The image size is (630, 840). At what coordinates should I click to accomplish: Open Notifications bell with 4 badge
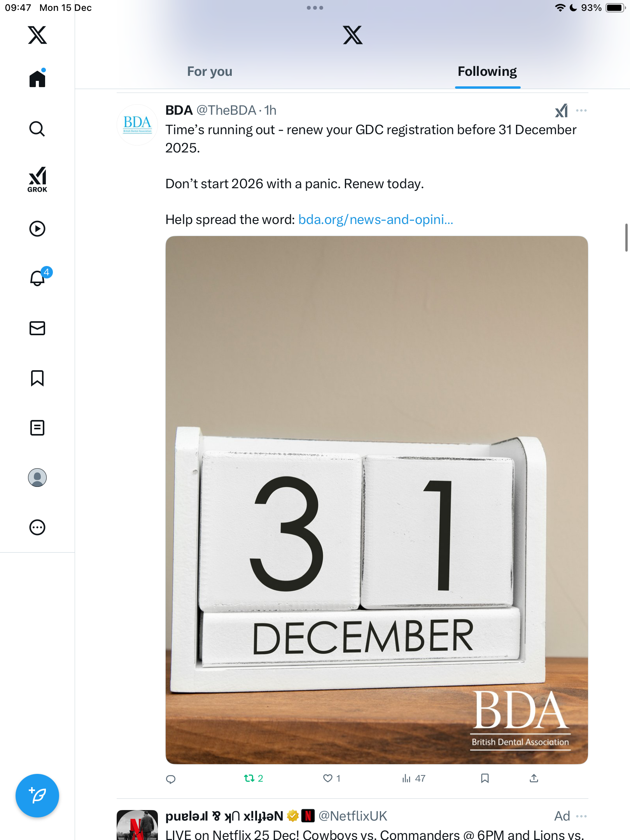pyautogui.click(x=39, y=277)
